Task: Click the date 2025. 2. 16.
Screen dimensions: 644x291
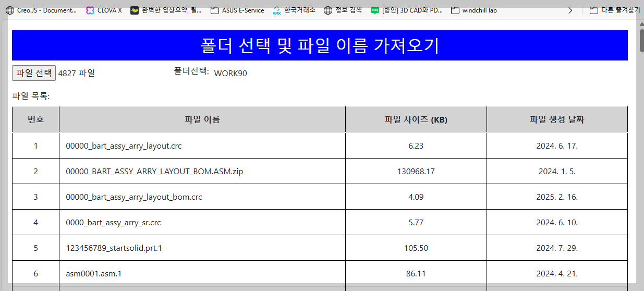Action: click(x=557, y=197)
